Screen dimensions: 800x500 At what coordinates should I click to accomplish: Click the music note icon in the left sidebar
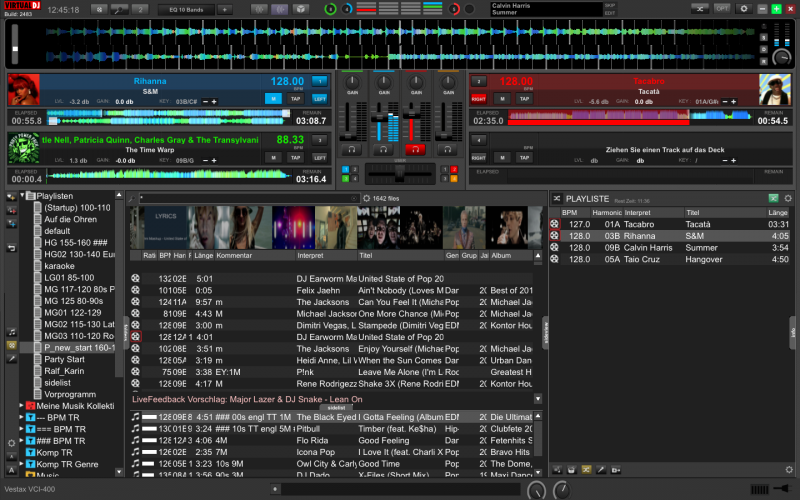[12, 332]
